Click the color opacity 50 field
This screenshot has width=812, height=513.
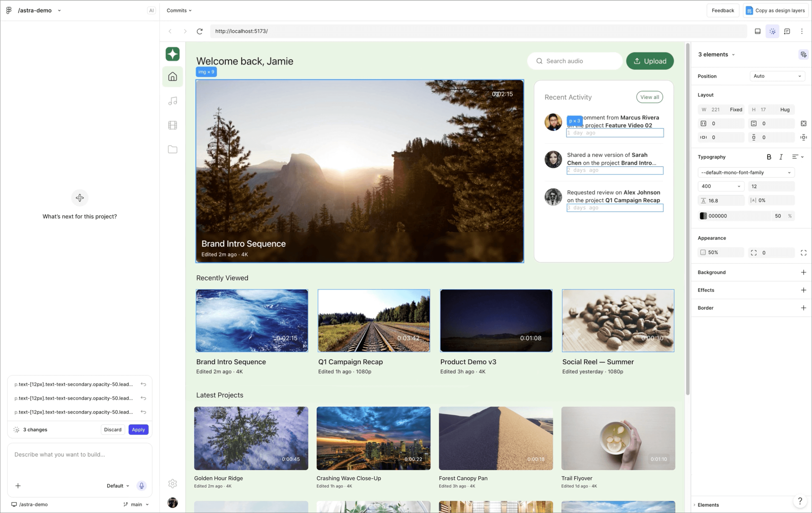pyautogui.click(x=778, y=216)
